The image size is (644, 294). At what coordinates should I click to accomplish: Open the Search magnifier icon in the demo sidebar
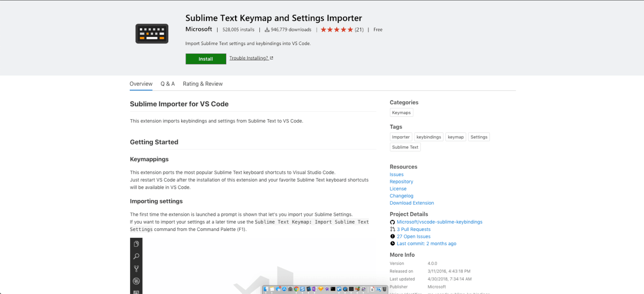tap(136, 256)
